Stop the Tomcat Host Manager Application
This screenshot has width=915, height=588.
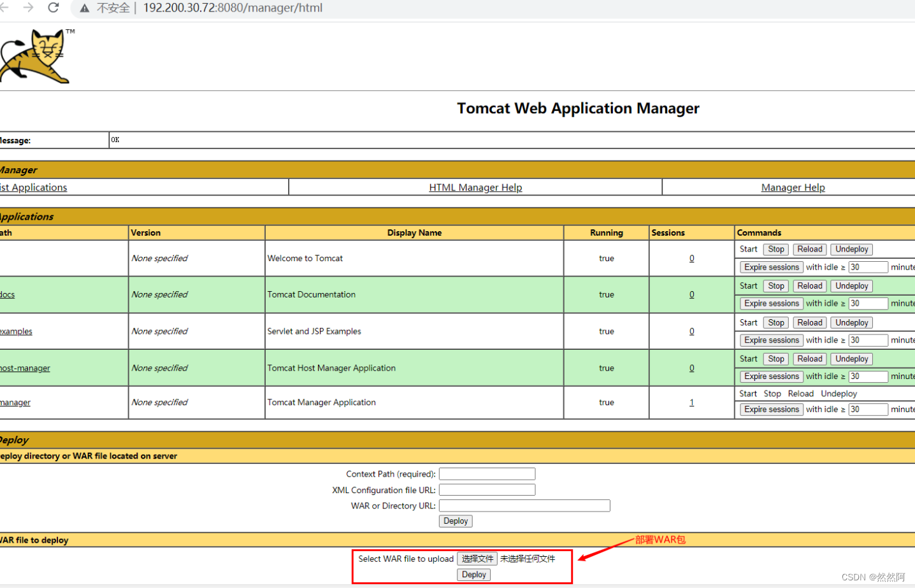pyautogui.click(x=775, y=359)
